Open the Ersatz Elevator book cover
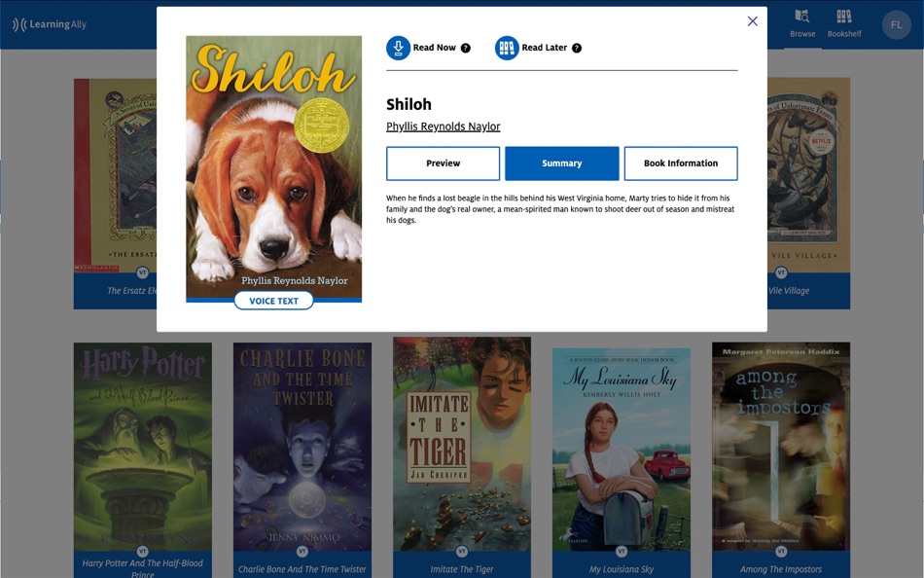924x578 pixels. pyautogui.click(x=115, y=175)
